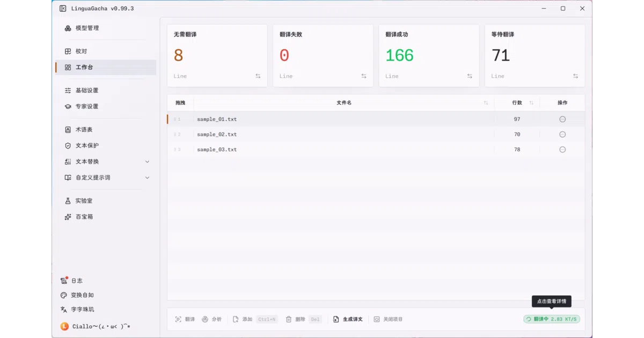Change language with 字字珠玑
This screenshot has width=644, height=338.
click(77, 310)
